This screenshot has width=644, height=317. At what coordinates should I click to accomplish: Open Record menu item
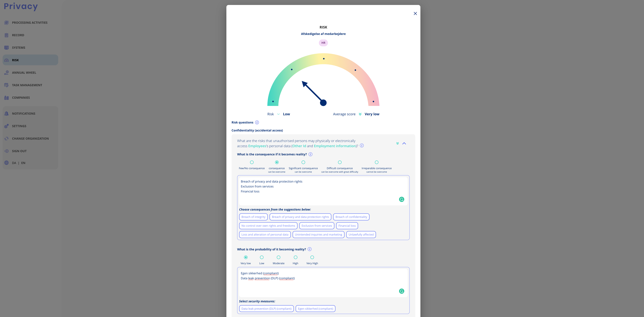(18, 35)
